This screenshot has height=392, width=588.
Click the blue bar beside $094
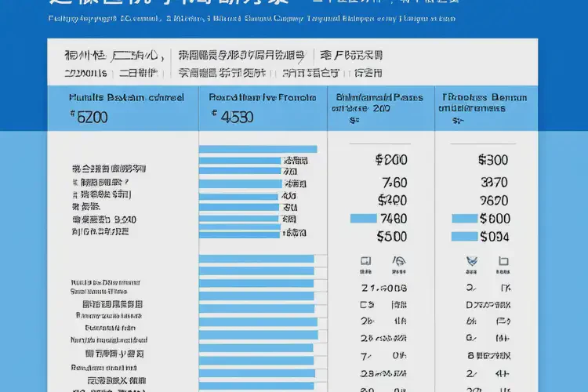coord(464,236)
